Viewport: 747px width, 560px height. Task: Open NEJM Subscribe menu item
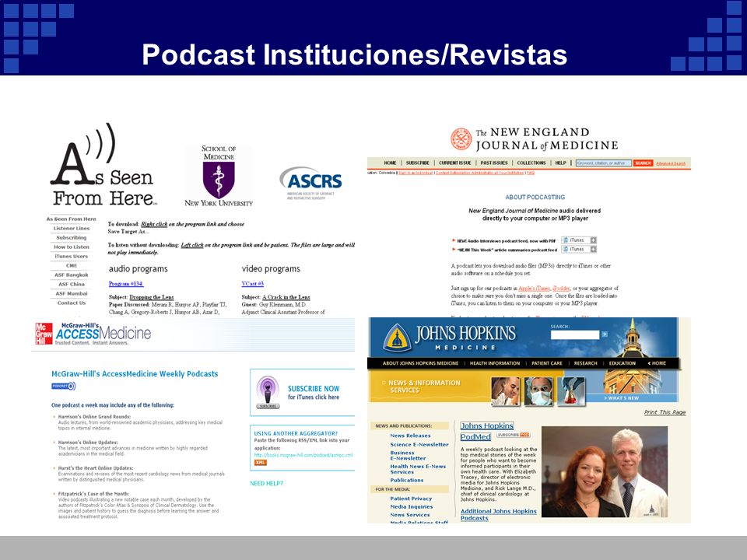tap(418, 163)
